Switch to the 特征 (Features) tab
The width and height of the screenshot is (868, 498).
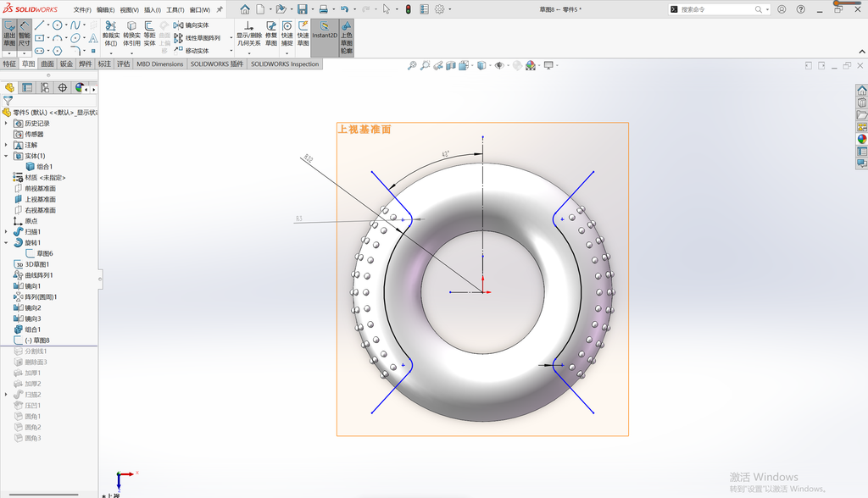point(9,64)
